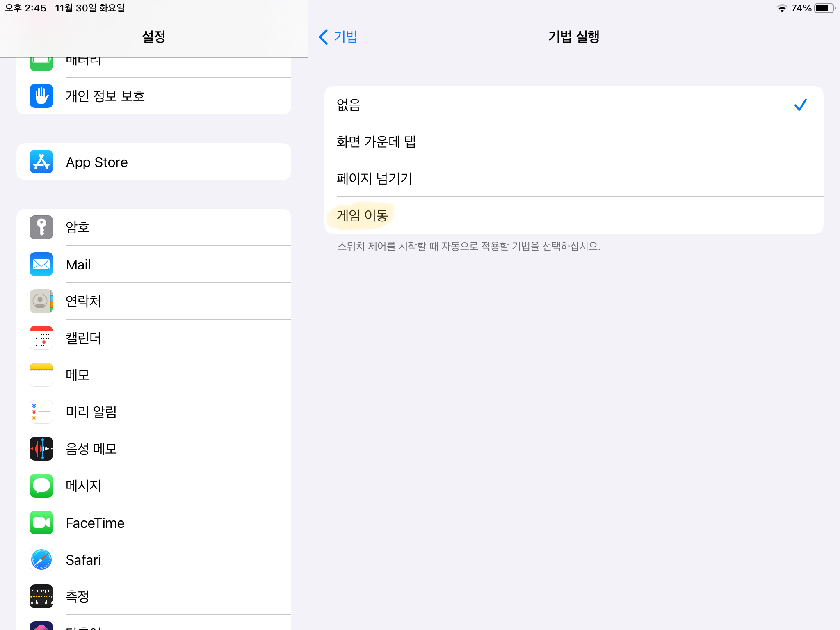The width and height of the screenshot is (840, 630).
Task: Open Calendar settings icon
Action: pos(41,338)
